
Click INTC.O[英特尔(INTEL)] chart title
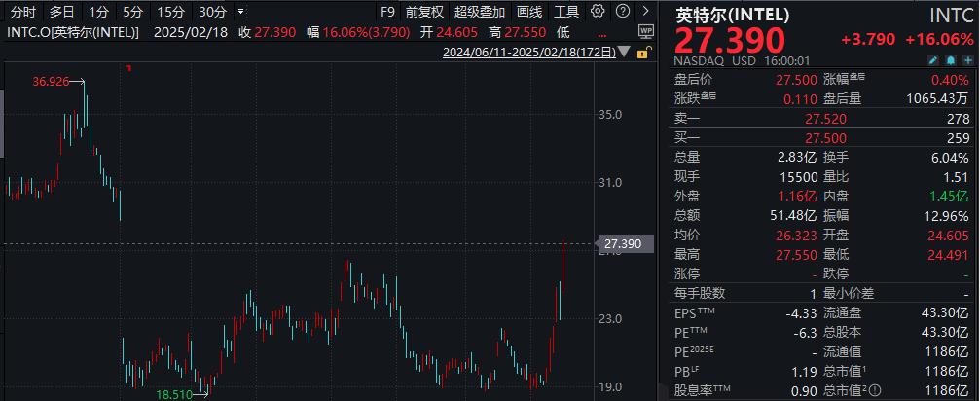pyautogui.click(x=73, y=32)
